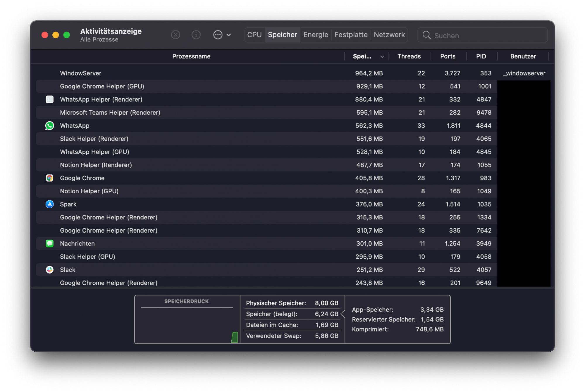Viewport: 585px width, 392px height.
Task: Switch to the Energie tab
Action: [x=316, y=35]
